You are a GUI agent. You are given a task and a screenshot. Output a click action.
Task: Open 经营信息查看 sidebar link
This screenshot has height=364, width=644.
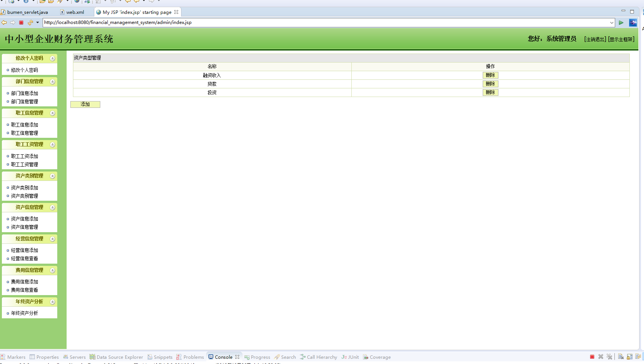(x=24, y=258)
